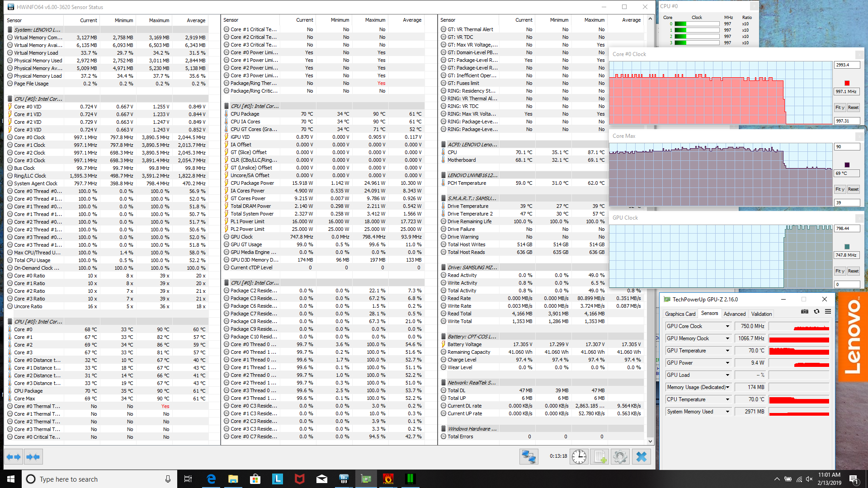Open the CPU Temperature dropdown in GPU-Z
Viewport: 868px width, 488px height.
click(x=727, y=399)
